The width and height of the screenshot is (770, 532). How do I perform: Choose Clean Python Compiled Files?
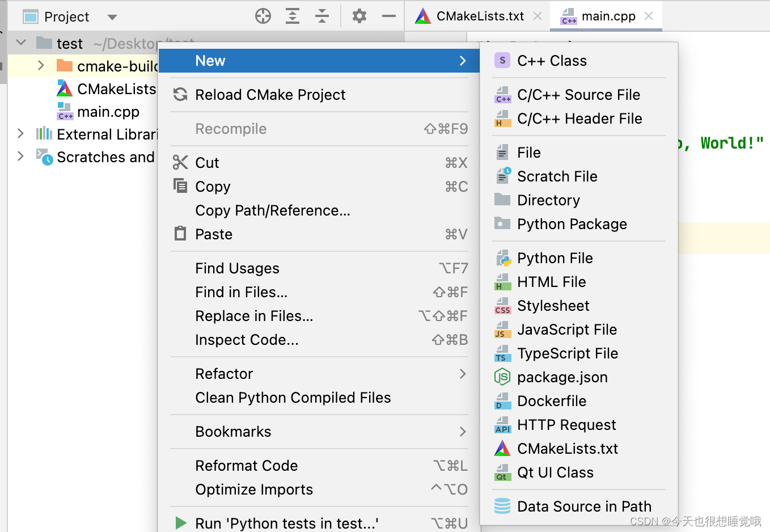[x=293, y=398]
